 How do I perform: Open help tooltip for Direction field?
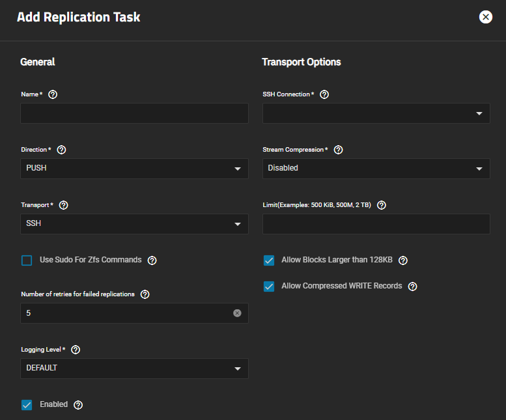point(61,150)
